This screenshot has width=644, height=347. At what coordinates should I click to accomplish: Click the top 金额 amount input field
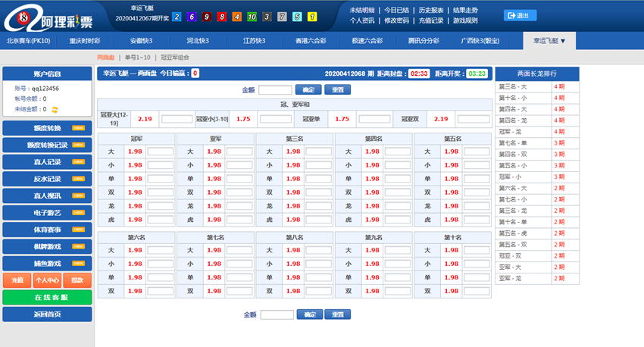click(275, 89)
